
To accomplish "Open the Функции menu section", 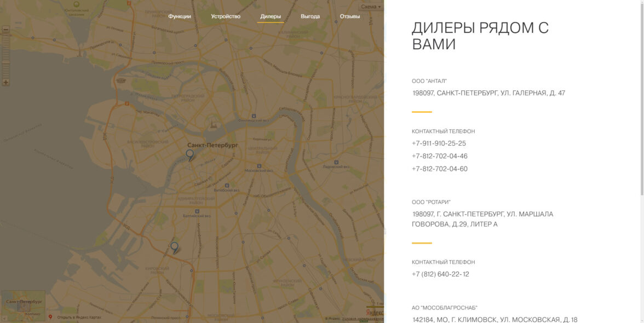I will (x=180, y=16).
